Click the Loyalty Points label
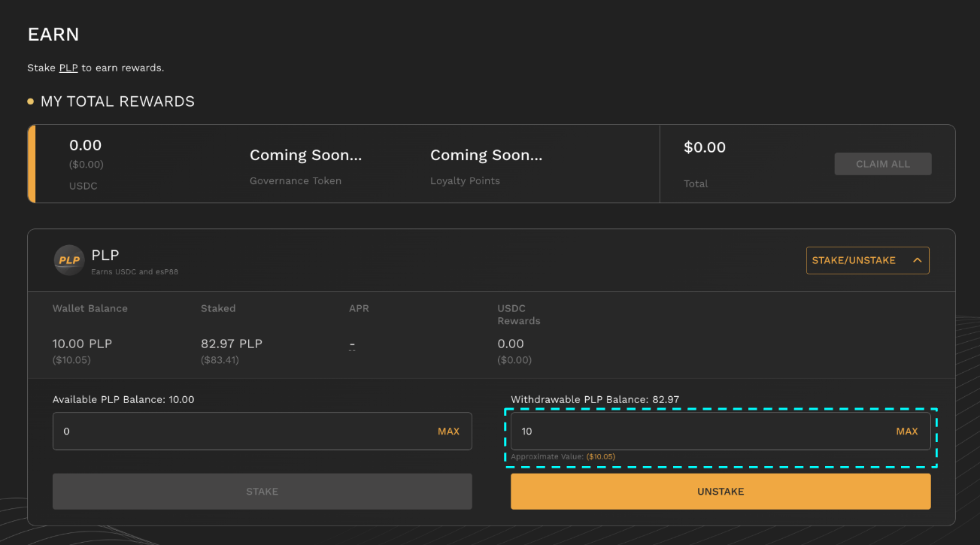980x545 pixels. point(465,181)
